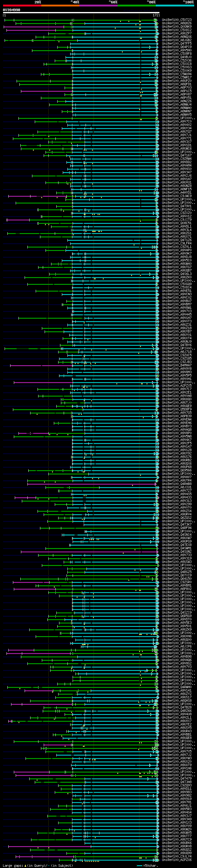
Task: Select label UniRef100_C5WR17
Action: click(177, 78)
